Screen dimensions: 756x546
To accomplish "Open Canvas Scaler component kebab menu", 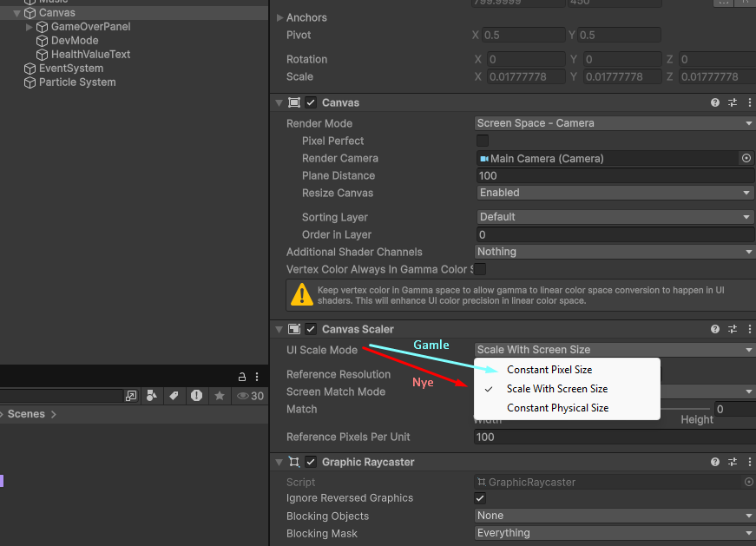I will point(749,329).
